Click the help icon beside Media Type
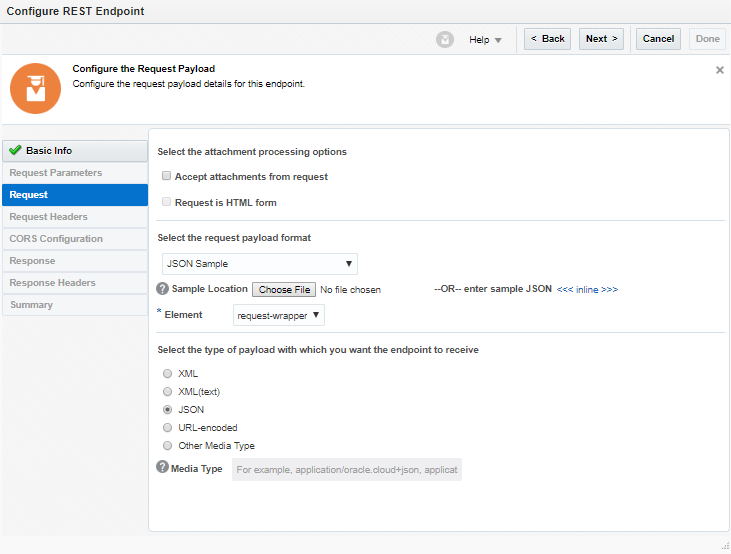Screen dimensions: 731x554 coord(163,468)
